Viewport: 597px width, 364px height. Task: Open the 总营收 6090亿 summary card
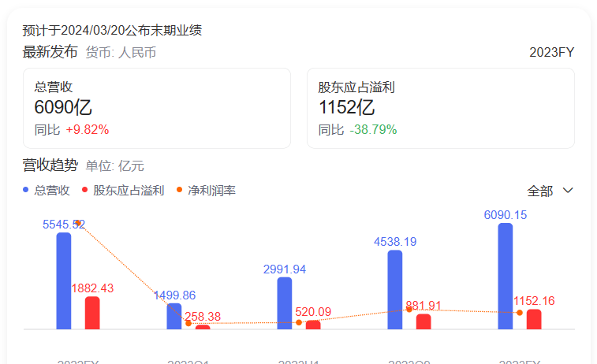pos(157,108)
